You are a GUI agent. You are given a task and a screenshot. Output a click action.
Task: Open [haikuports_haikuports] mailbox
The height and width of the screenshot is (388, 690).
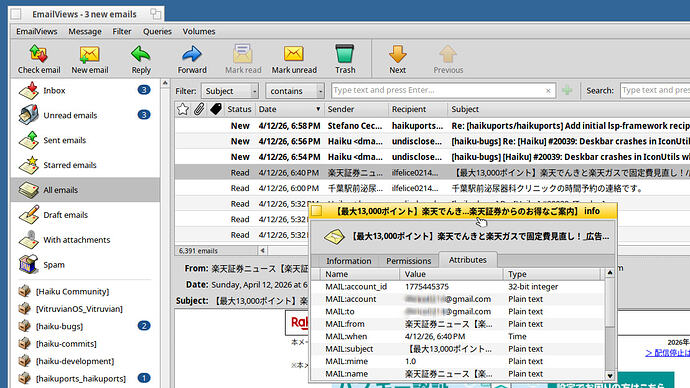(85, 378)
